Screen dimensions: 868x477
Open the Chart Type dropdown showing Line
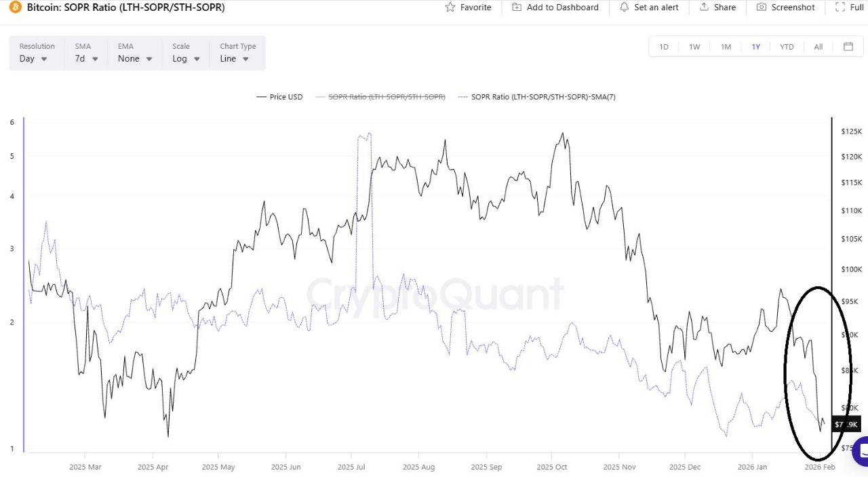point(233,58)
